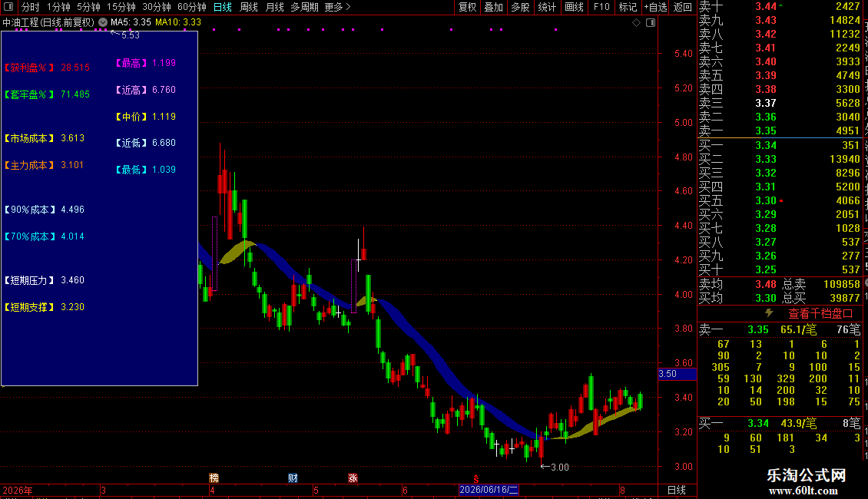Select the 30分钟 period
868x499 pixels.
point(156,7)
